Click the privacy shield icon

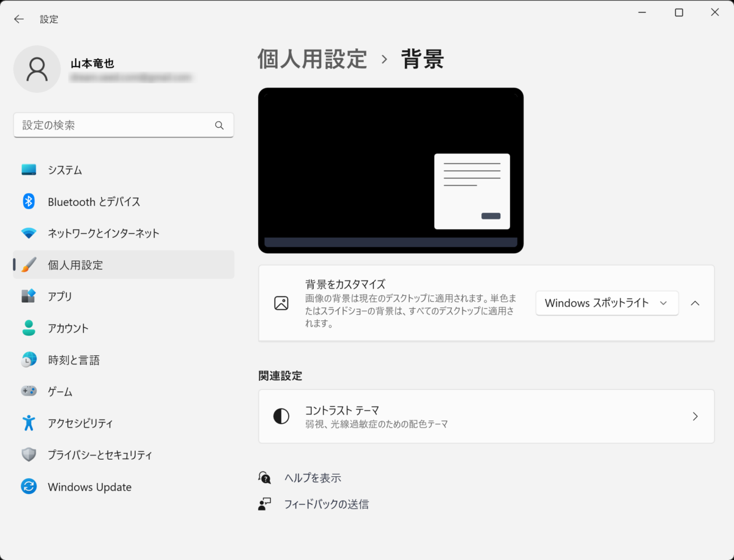[x=29, y=455]
